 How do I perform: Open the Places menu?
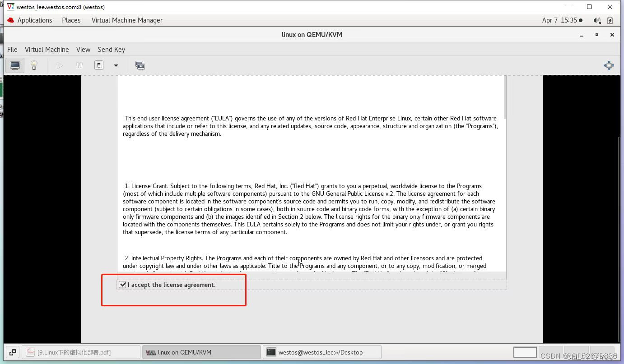(x=71, y=20)
